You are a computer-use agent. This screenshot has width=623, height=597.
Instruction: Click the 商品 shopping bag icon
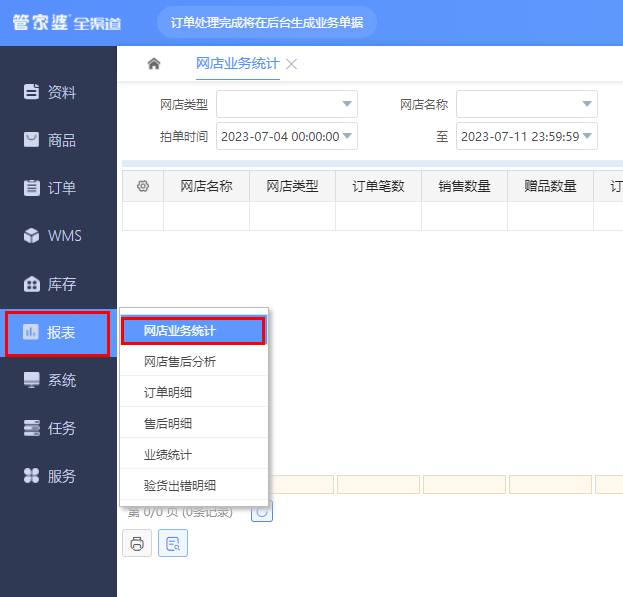coord(31,140)
